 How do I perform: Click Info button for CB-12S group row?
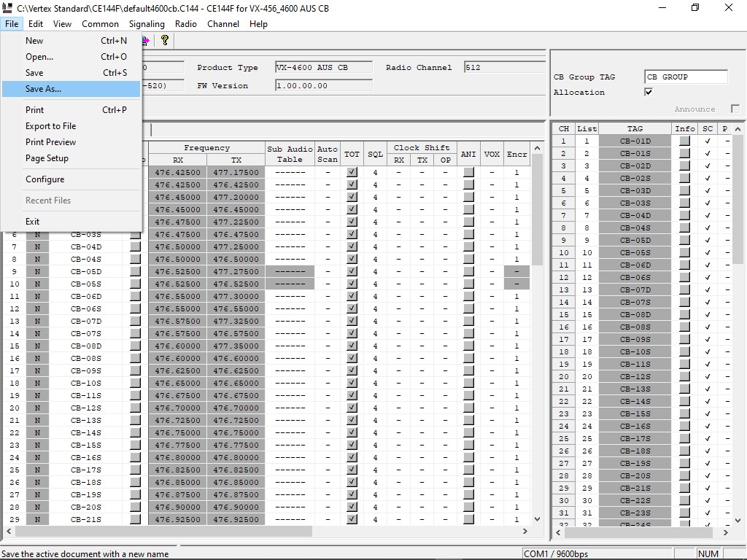click(684, 376)
